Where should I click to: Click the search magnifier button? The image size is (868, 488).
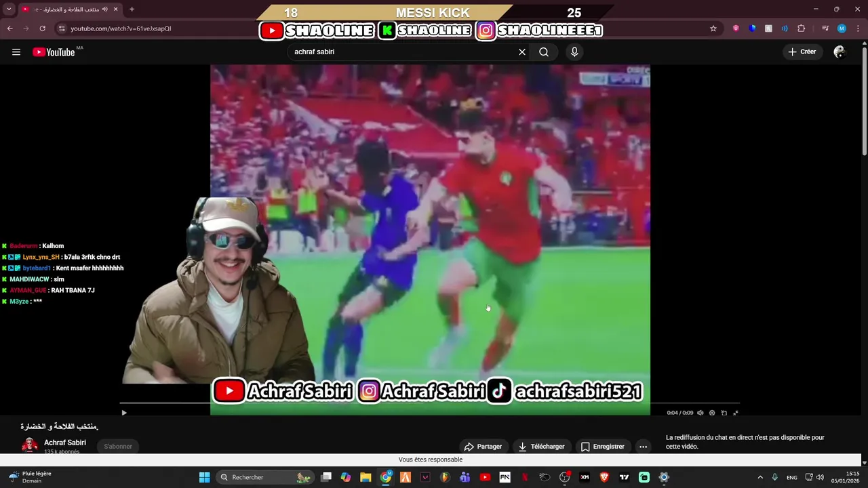[x=544, y=52]
